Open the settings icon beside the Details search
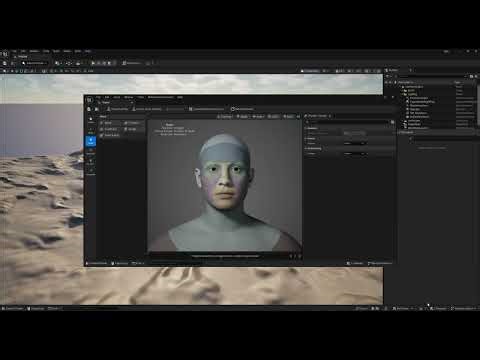The image size is (480, 360). click(393, 122)
